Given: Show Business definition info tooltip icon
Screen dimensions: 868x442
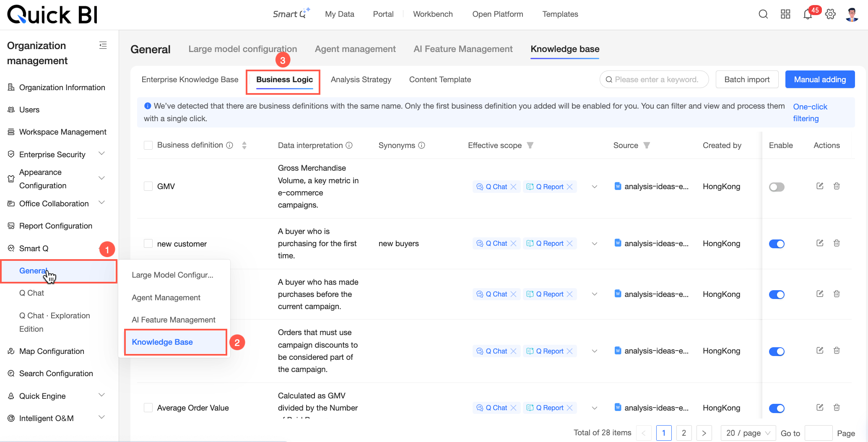Looking at the screenshot, I should click(x=230, y=145).
